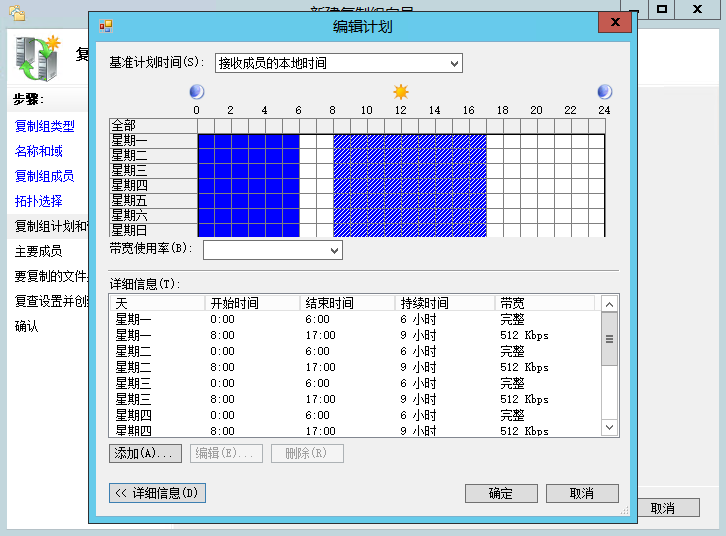726x536 pixels.
Task: Open the 带宽使用率 dropdown
Action: (x=273, y=250)
